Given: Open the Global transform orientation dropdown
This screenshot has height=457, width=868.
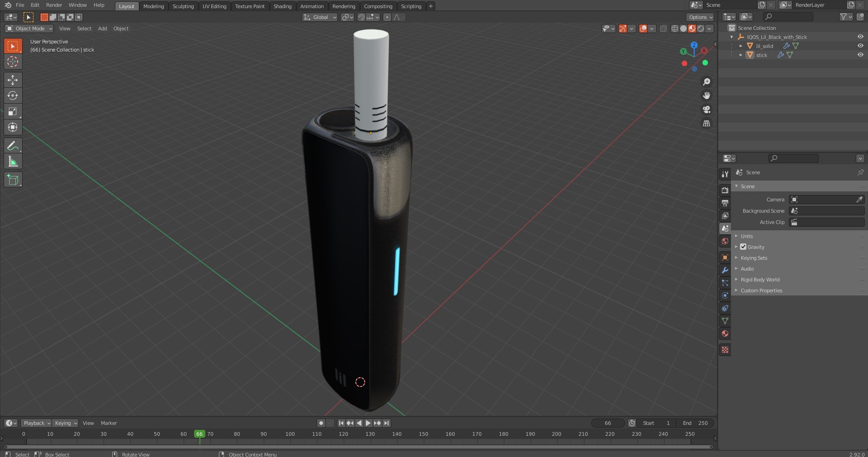Looking at the screenshot, I should point(320,17).
